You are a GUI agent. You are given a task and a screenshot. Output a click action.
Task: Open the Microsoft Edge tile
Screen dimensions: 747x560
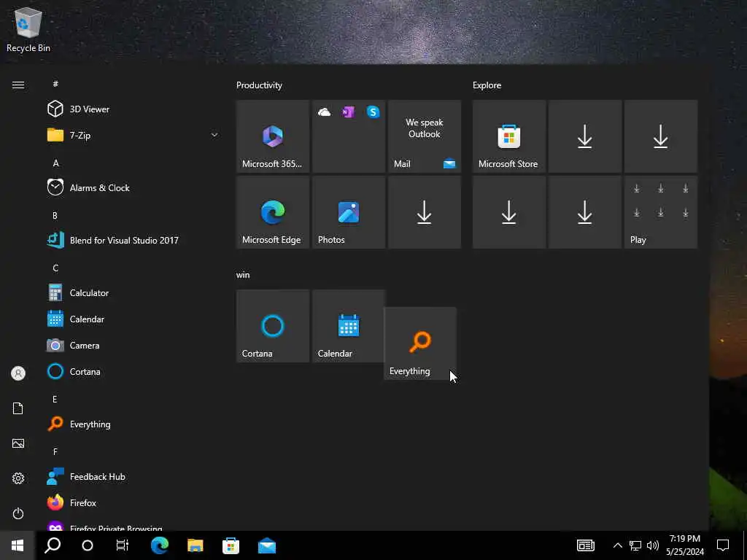point(273,212)
